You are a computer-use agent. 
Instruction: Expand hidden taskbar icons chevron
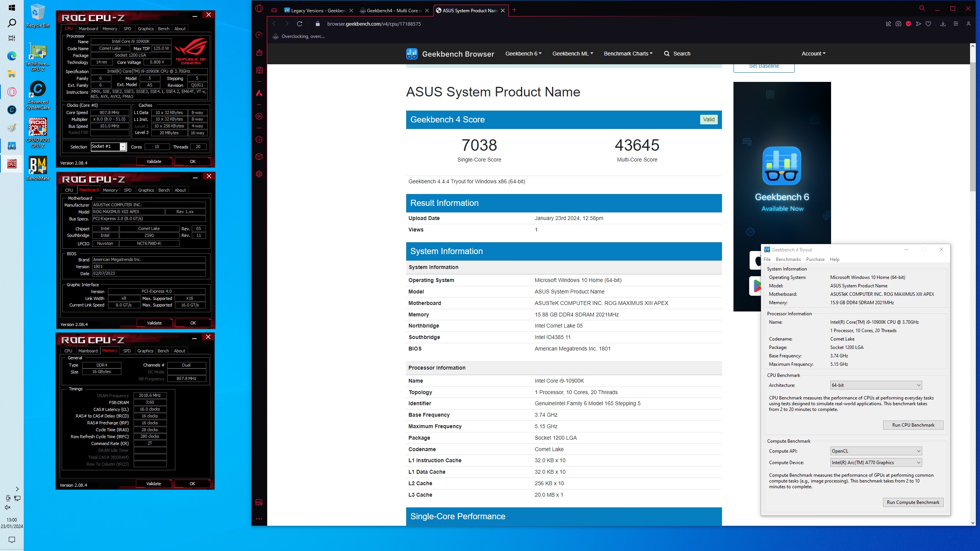pos(17,489)
